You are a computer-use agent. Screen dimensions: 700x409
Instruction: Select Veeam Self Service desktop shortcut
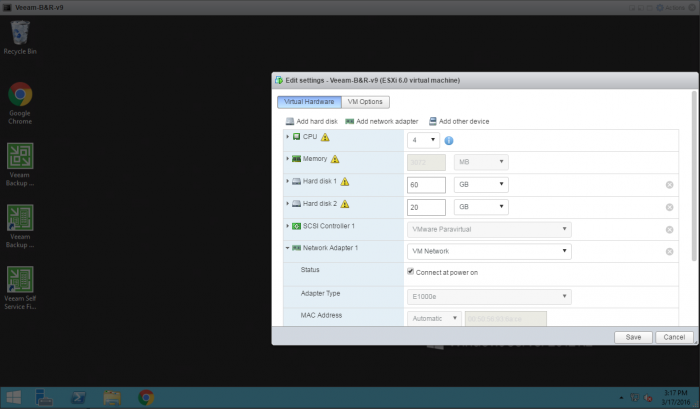point(20,288)
